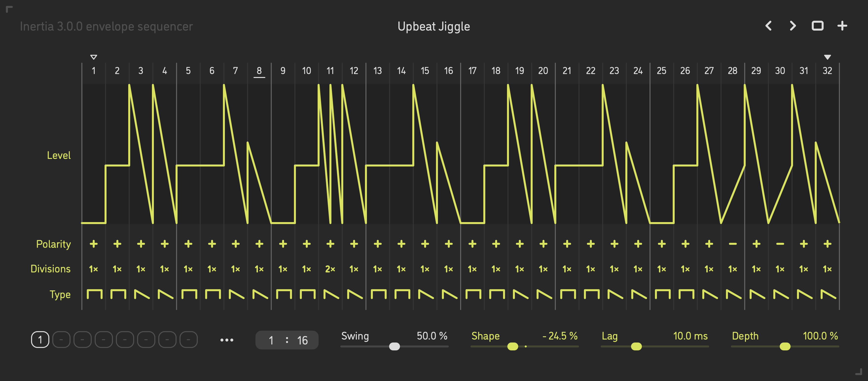Go to the previous preset arrow
The image size is (868, 381).
tap(769, 26)
